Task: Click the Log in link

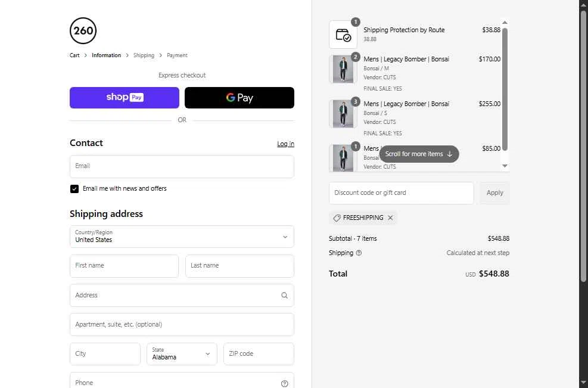Action: 285,144
